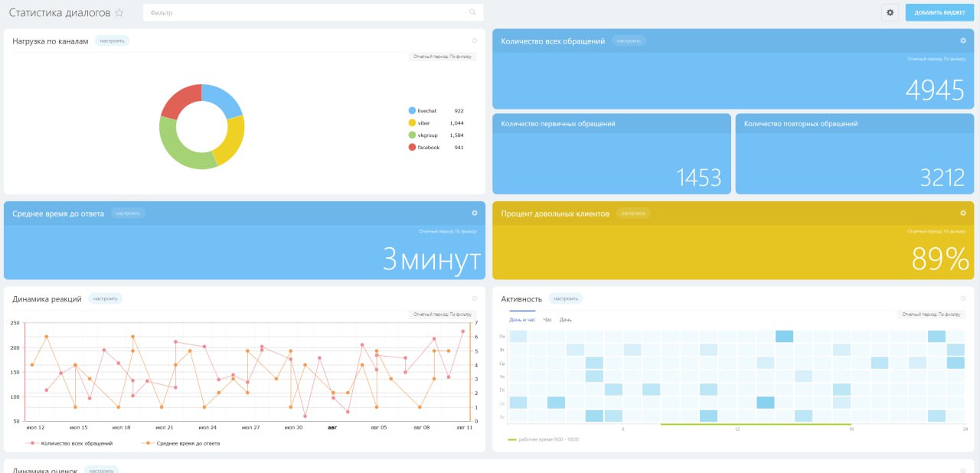
Task: Click настроить next to Динамика реакций
Action: (105, 298)
